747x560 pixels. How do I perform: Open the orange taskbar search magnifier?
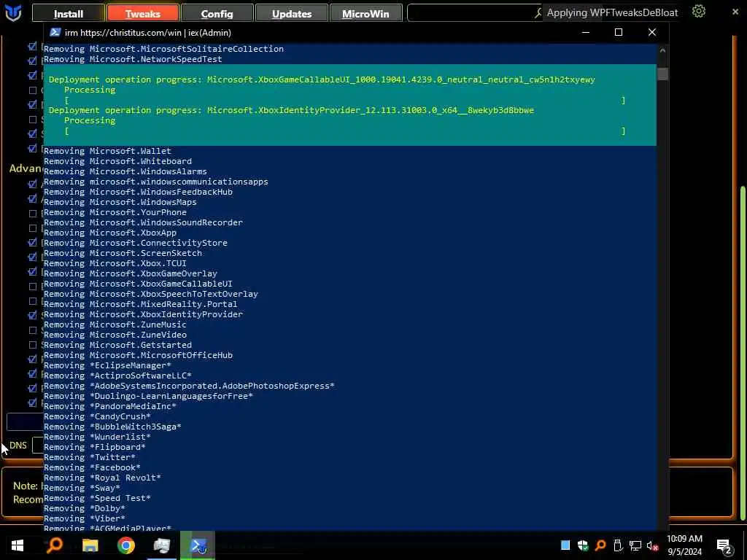click(54, 545)
